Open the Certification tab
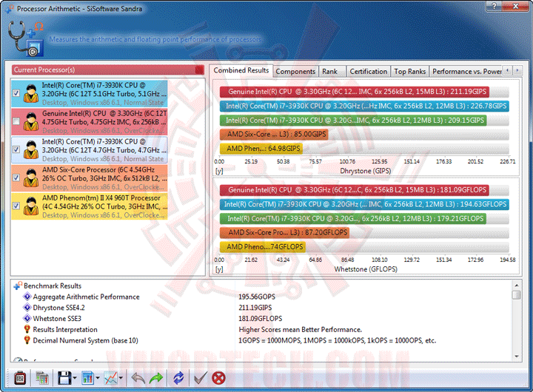Viewport: 533px width, 392px height. tap(368, 72)
